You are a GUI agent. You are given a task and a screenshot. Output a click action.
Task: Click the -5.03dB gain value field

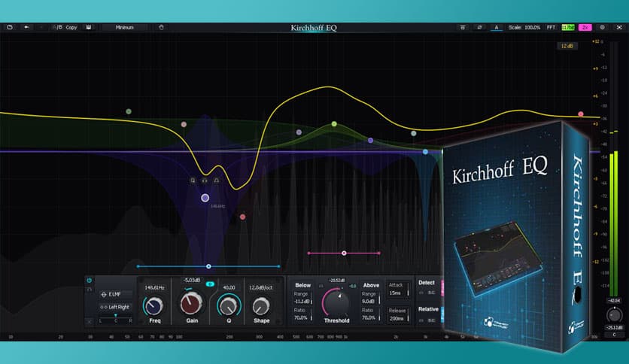tap(191, 281)
